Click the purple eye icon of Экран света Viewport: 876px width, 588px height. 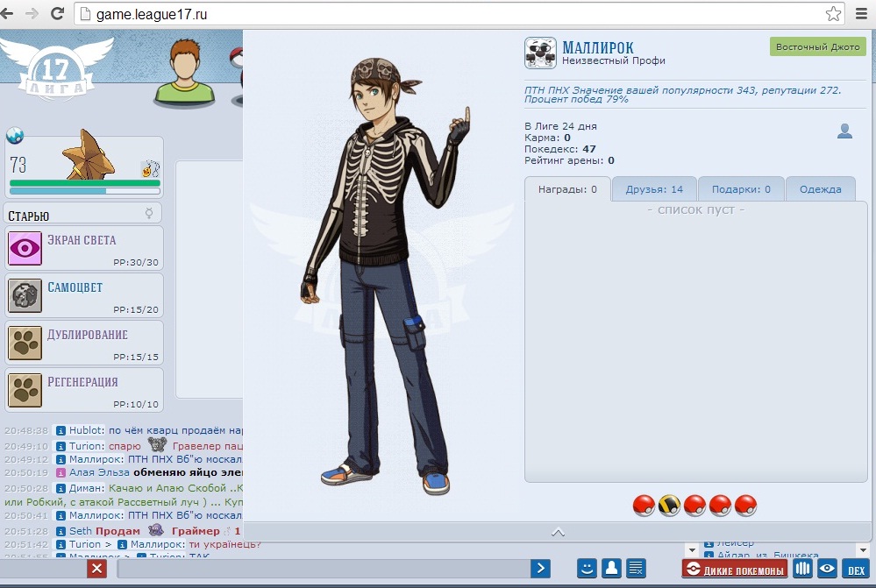[x=25, y=248]
